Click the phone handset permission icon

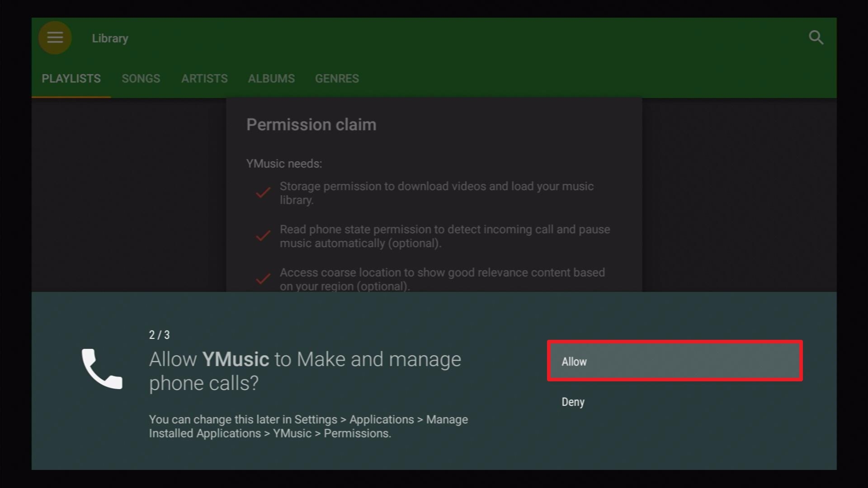click(x=102, y=368)
